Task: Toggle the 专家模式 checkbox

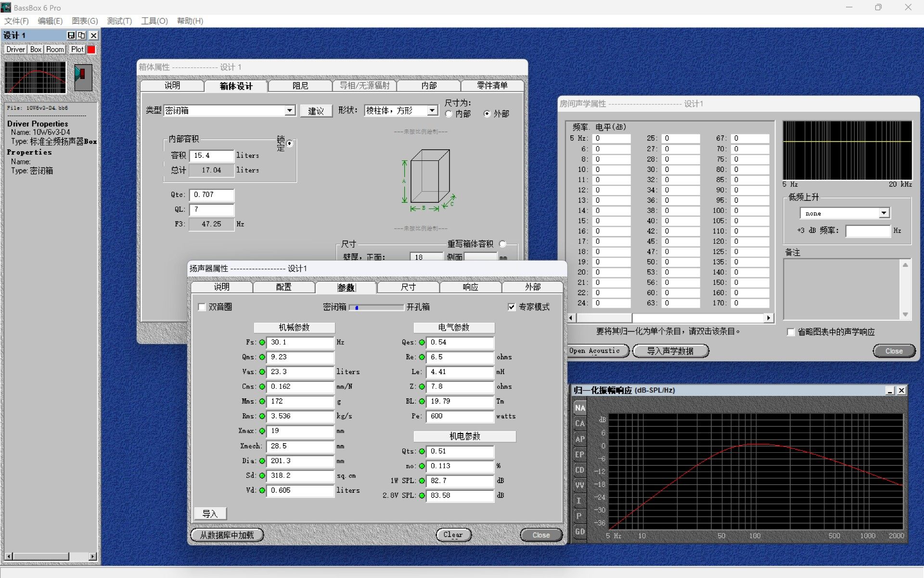Action: point(512,307)
